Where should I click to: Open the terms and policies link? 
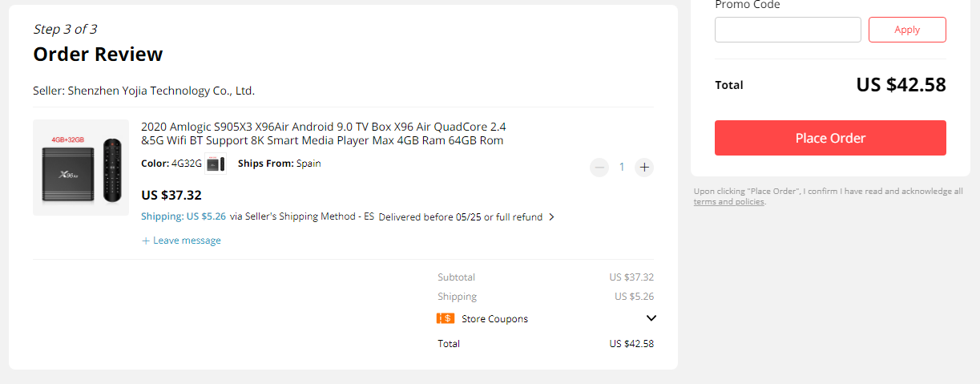(x=729, y=202)
